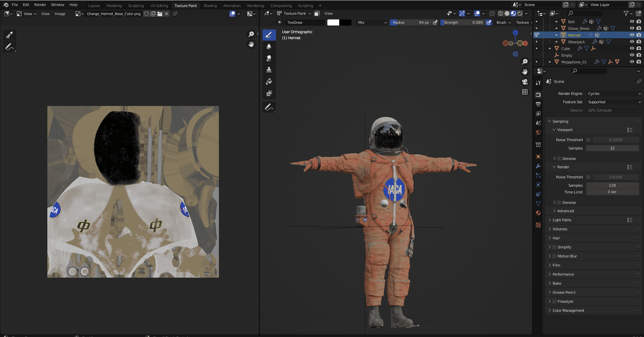The image size is (644, 337).
Task: Select the Draw brush tool in viewport toolbar
Action: [269, 35]
